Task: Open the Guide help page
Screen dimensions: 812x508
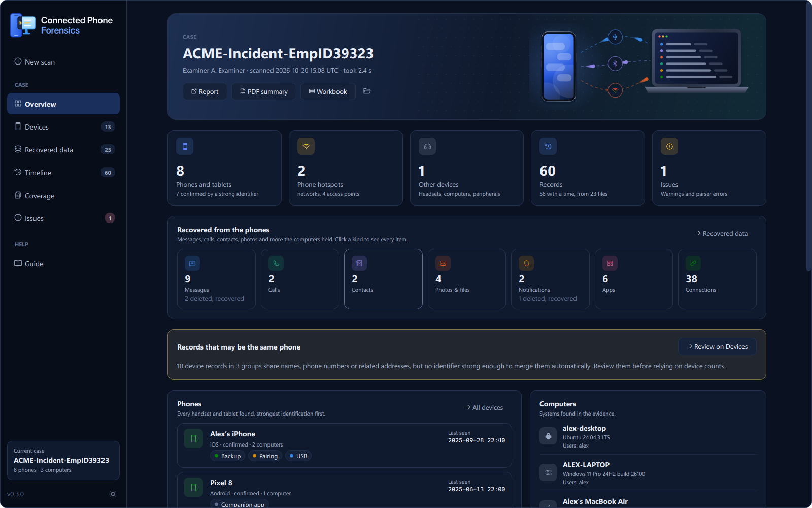Action: (x=63, y=264)
